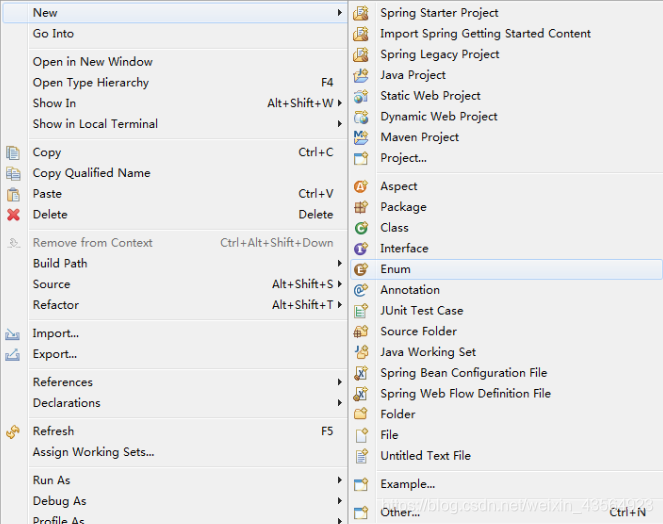
Task: Expand the Show In submenu arrow
Action: [x=340, y=103]
